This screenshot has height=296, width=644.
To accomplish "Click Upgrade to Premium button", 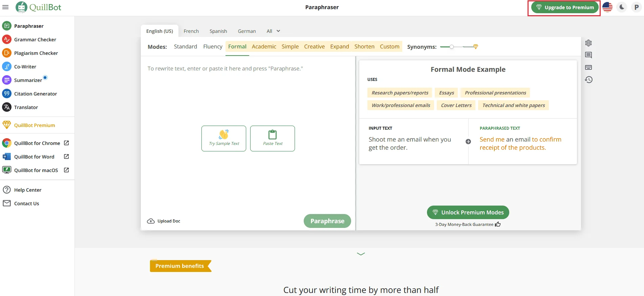I will (x=565, y=7).
